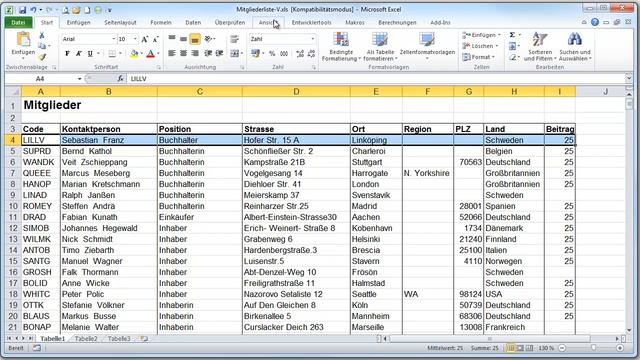Switch to the Einfügen ribbon tab
Screen dimensions: 640x360
pyautogui.click(x=78, y=22)
